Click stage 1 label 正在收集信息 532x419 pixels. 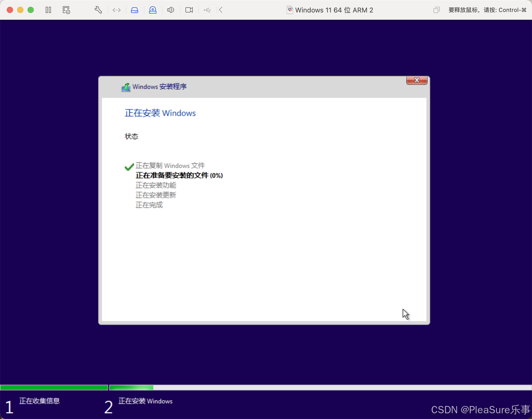pos(39,401)
